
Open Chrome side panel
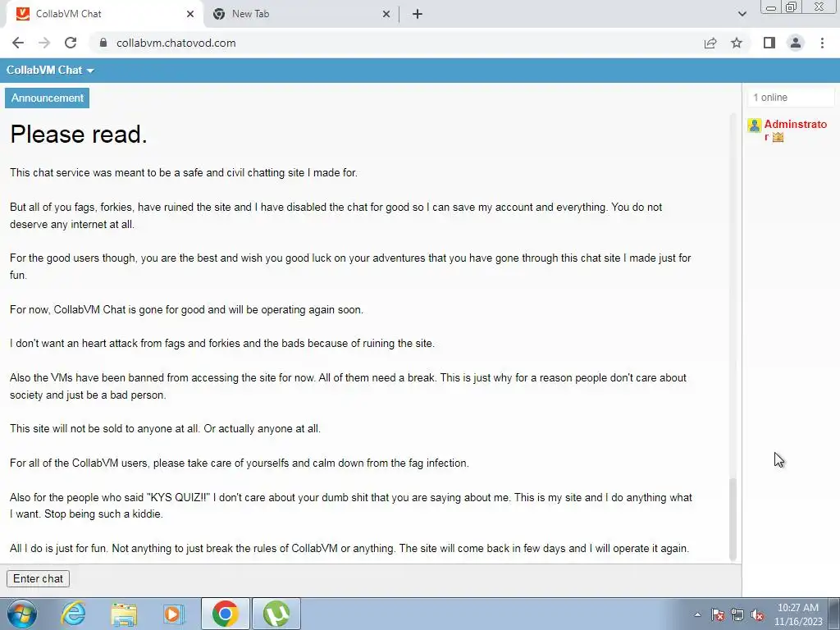(769, 43)
